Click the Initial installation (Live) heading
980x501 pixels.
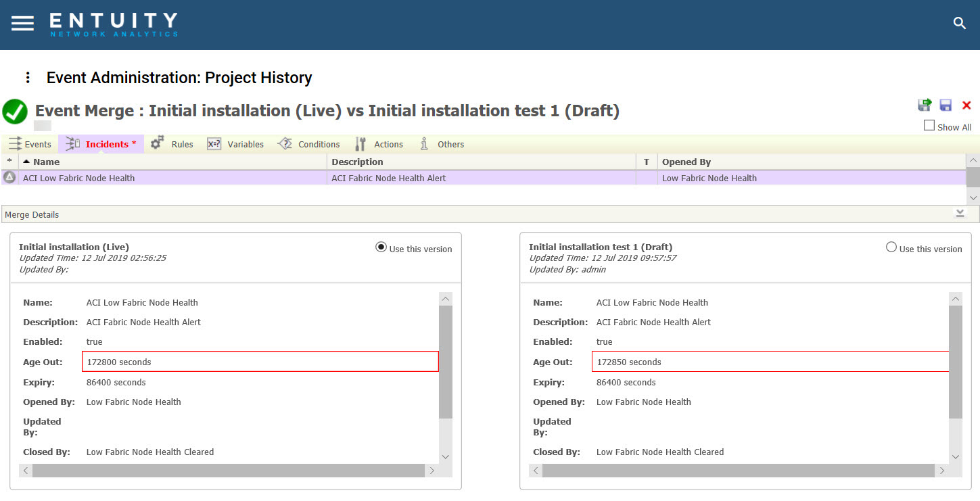(x=74, y=247)
